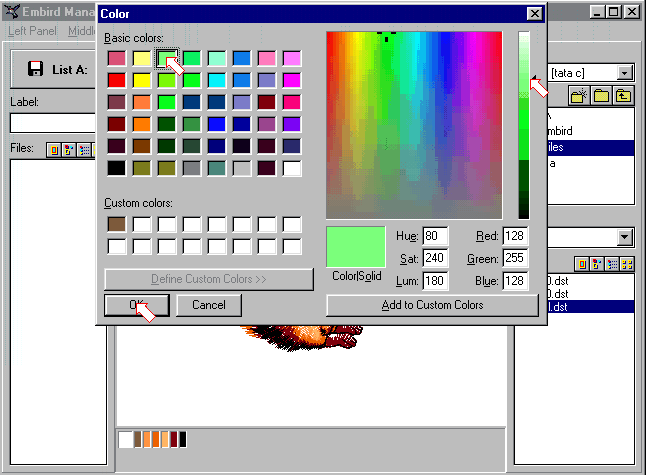Click the leftmost view icon above the .dst list
The width and height of the screenshot is (646, 475).
tap(581, 263)
